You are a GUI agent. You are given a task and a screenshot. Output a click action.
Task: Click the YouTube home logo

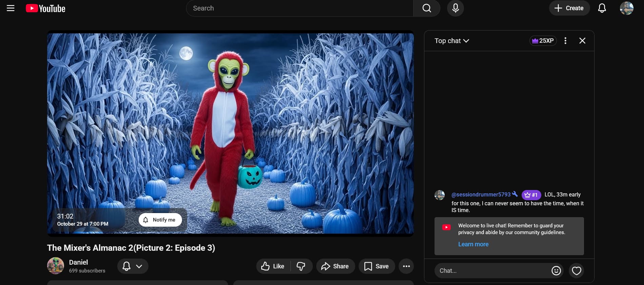coord(45,8)
